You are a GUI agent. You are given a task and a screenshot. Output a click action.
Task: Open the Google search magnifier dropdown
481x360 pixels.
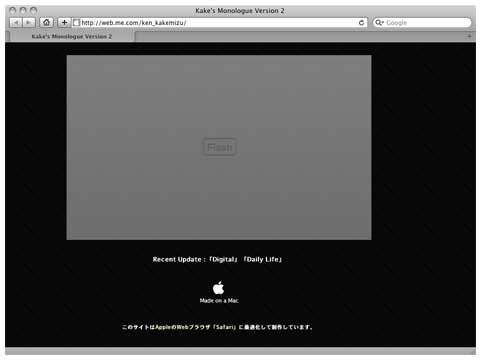point(379,23)
